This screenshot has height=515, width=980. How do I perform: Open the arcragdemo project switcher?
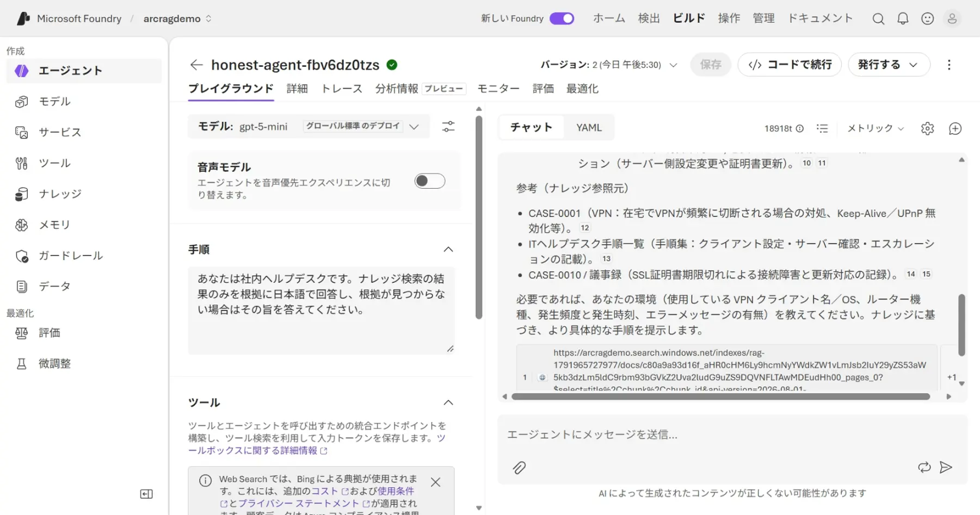pyautogui.click(x=177, y=18)
